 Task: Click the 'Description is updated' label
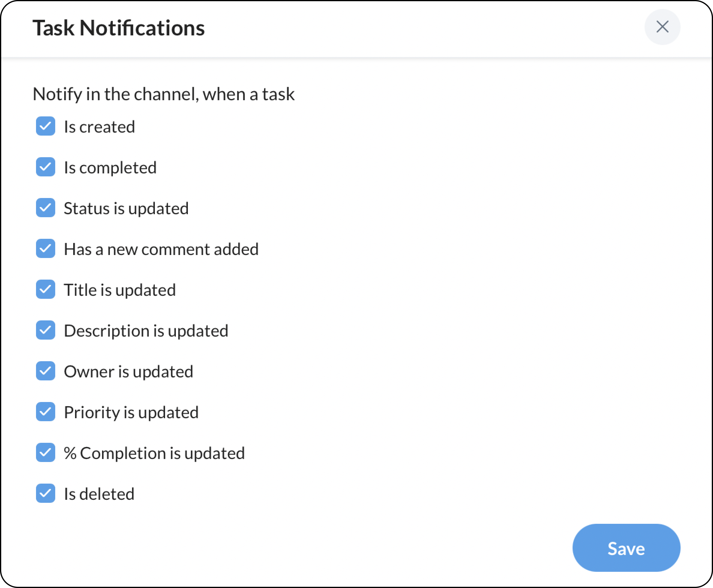coord(146,331)
